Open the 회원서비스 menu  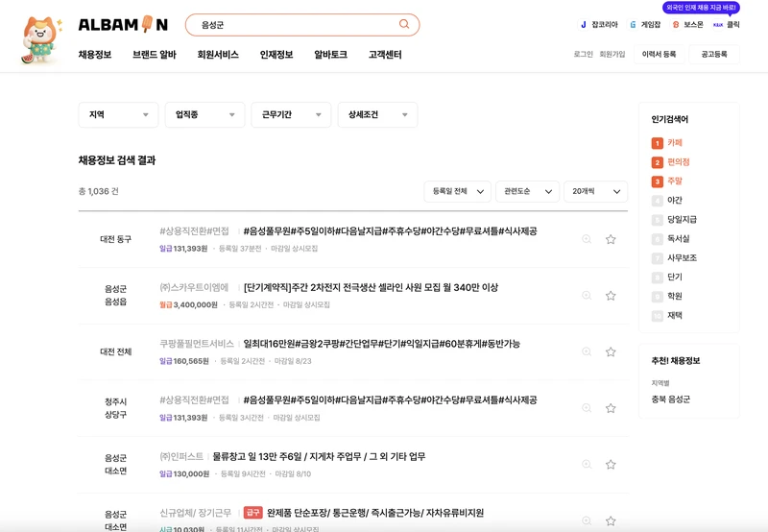(x=218, y=55)
